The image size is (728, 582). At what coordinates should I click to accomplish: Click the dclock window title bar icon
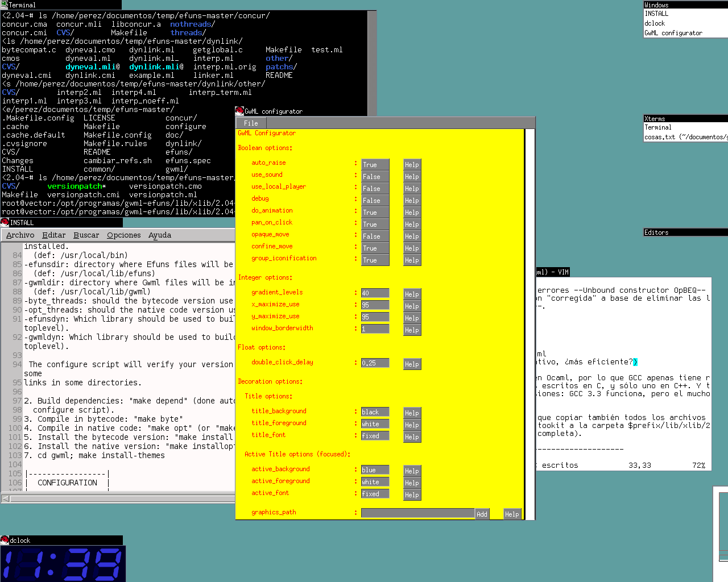pos(5,540)
